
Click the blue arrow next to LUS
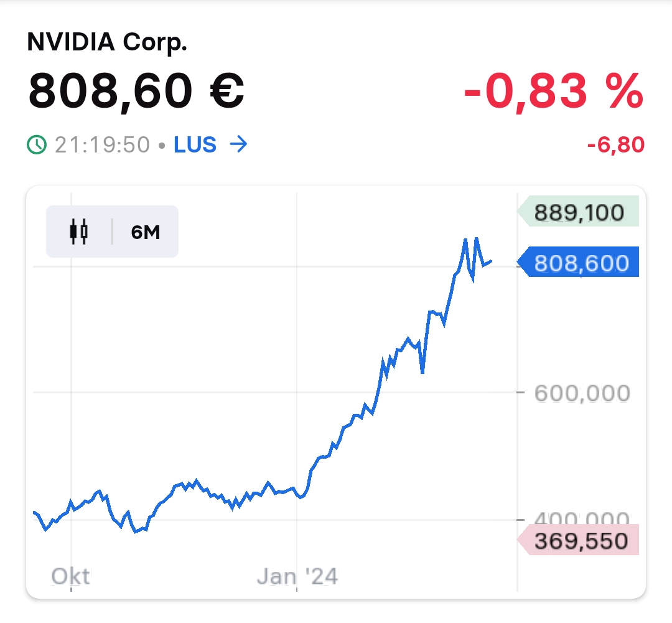(x=238, y=145)
